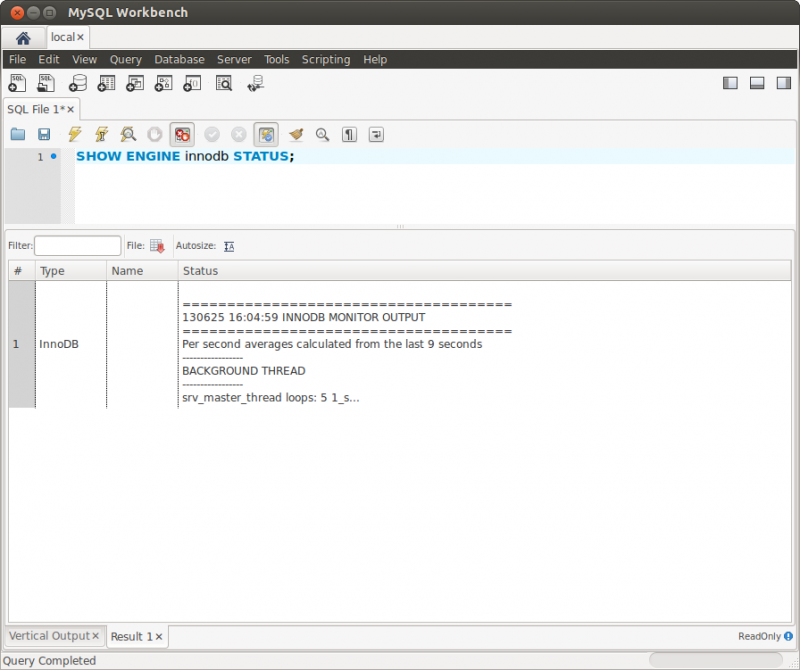The height and width of the screenshot is (670, 800).
Task: Click the Status column header
Action: click(x=200, y=271)
